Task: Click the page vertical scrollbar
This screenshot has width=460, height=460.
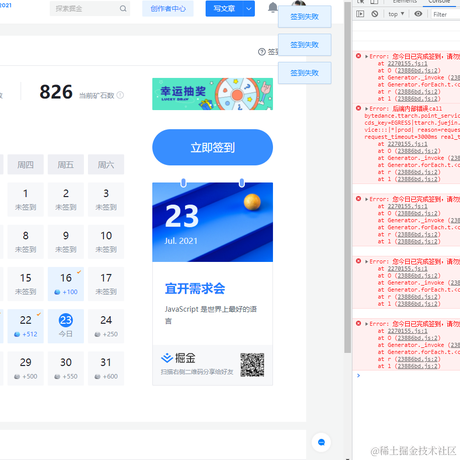Action: point(347,177)
